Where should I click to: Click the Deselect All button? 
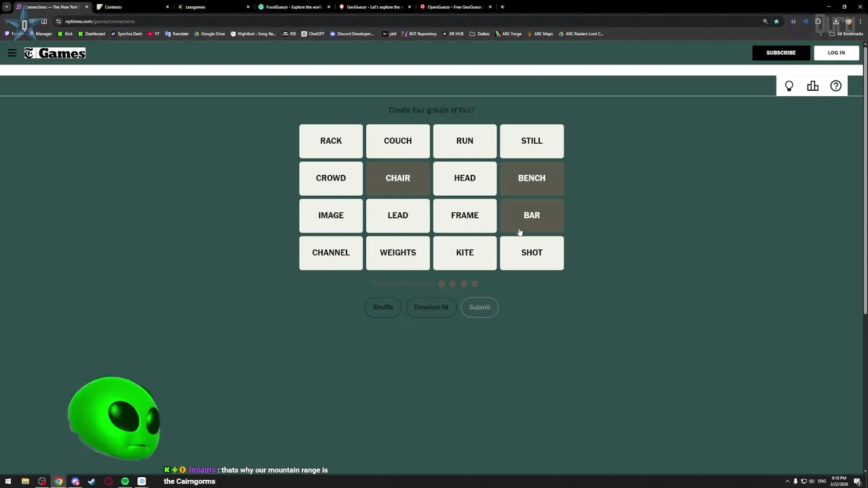(x=431, y=307)
